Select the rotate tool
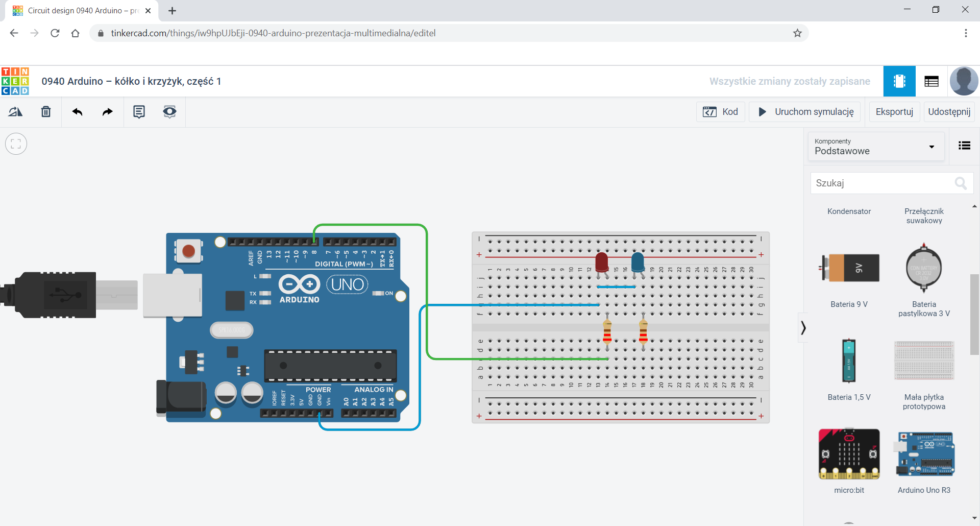 (x=15, y=111)
